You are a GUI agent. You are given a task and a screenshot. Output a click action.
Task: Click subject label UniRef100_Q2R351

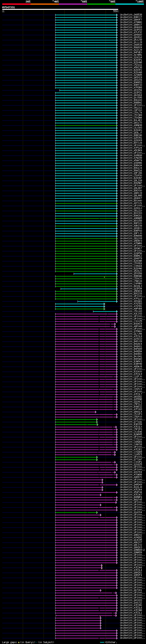pos(131,138)
